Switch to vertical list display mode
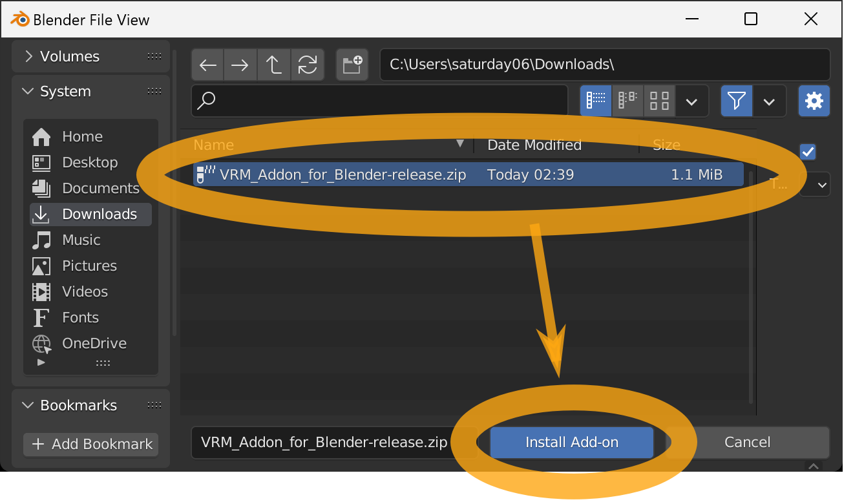Viewport: 853px width, 504px height. point(596,101)
